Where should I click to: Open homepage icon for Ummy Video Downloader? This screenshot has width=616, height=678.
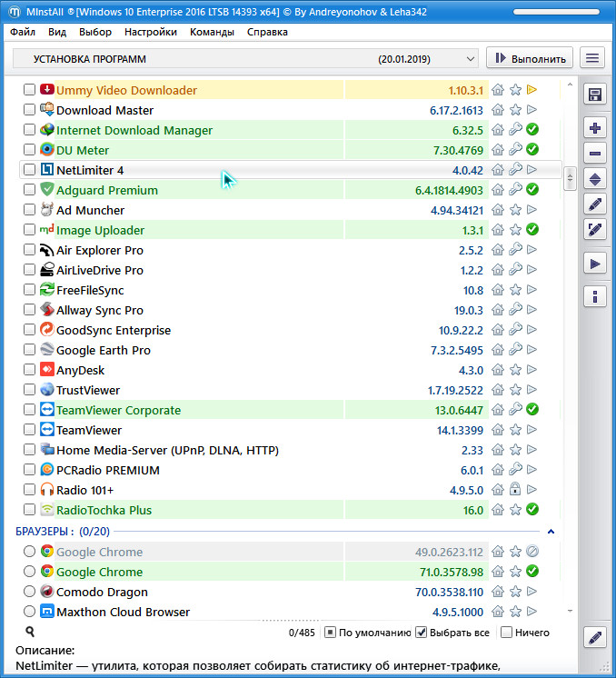click(x=498, y=90)
